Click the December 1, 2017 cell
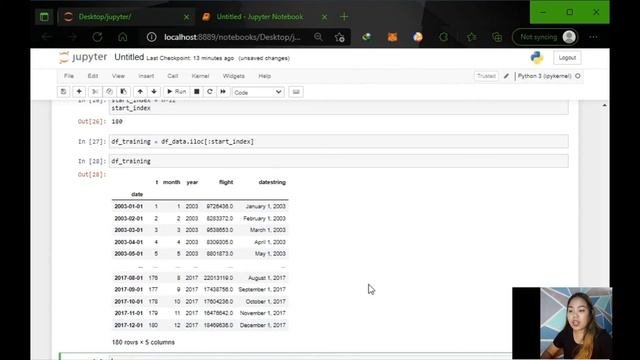The width and height of the screenshot is (640, 360). pyautogui.click(x=262, y=325)
